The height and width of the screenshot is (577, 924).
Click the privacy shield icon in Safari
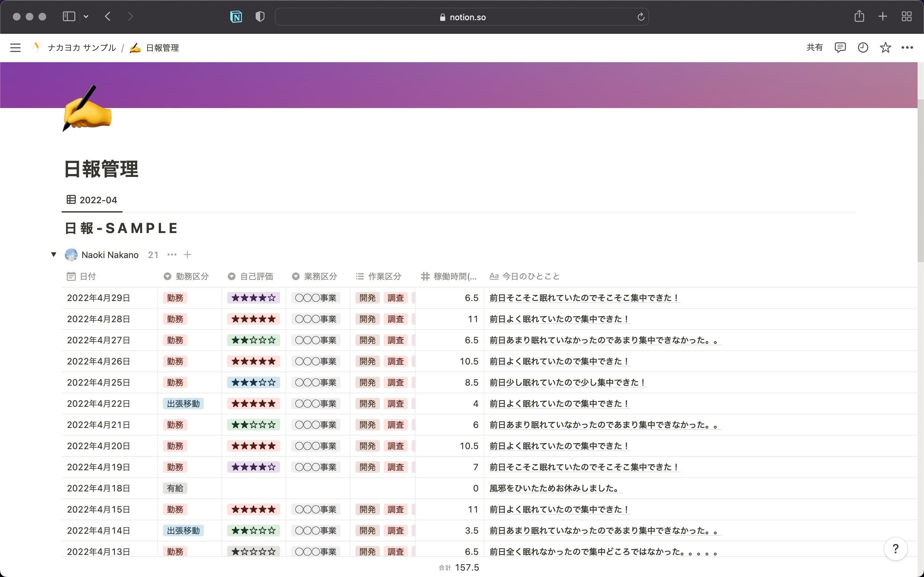click(260, 17)
